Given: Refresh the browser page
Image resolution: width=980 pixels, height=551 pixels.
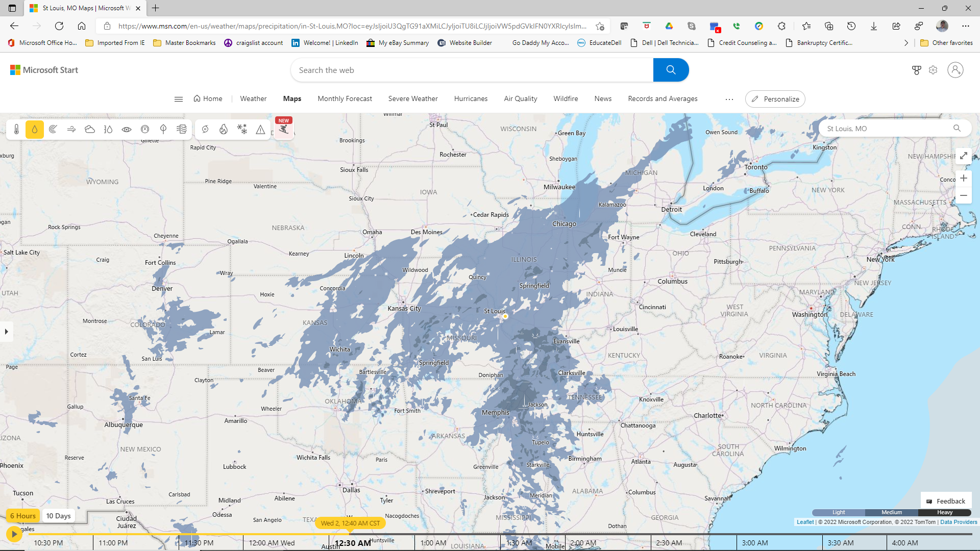Looking at the screenshot, I should point(59,26).
